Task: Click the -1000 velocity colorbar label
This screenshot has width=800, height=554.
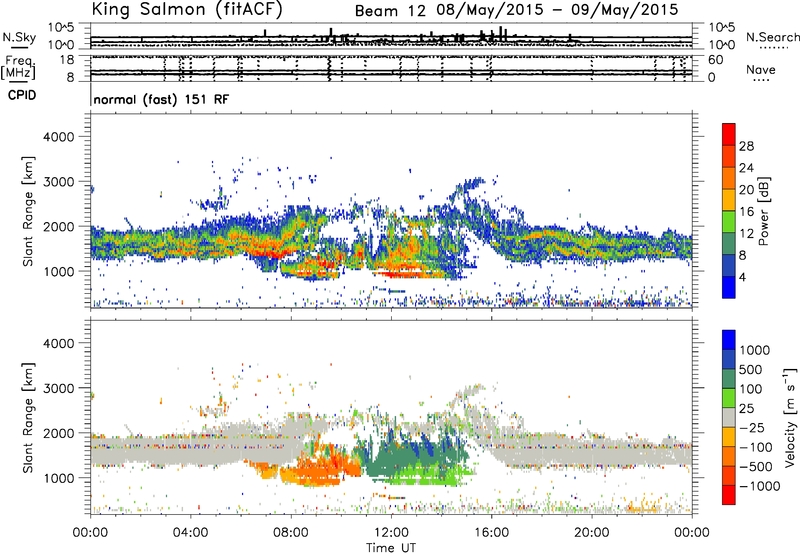Action: pos(759,486)
